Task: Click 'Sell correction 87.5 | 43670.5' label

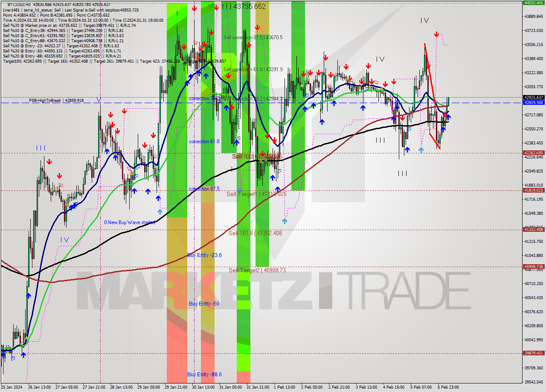Action: [253, 37]
